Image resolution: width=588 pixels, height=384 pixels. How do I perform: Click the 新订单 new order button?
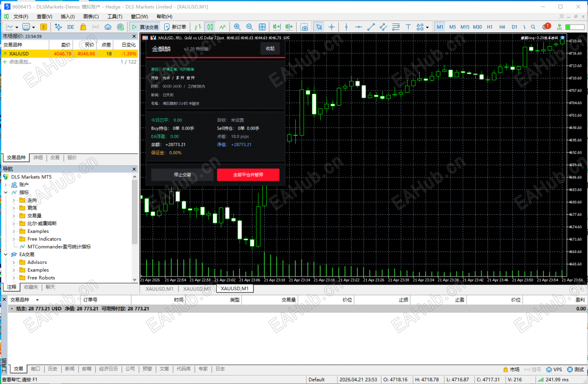175,27
